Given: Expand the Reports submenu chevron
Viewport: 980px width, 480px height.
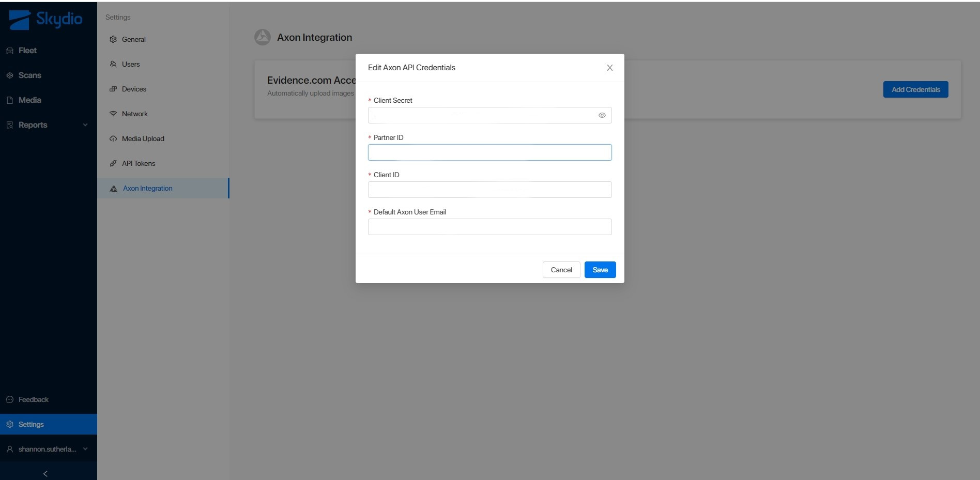Looking at the screenshot, I should (85, 125).
